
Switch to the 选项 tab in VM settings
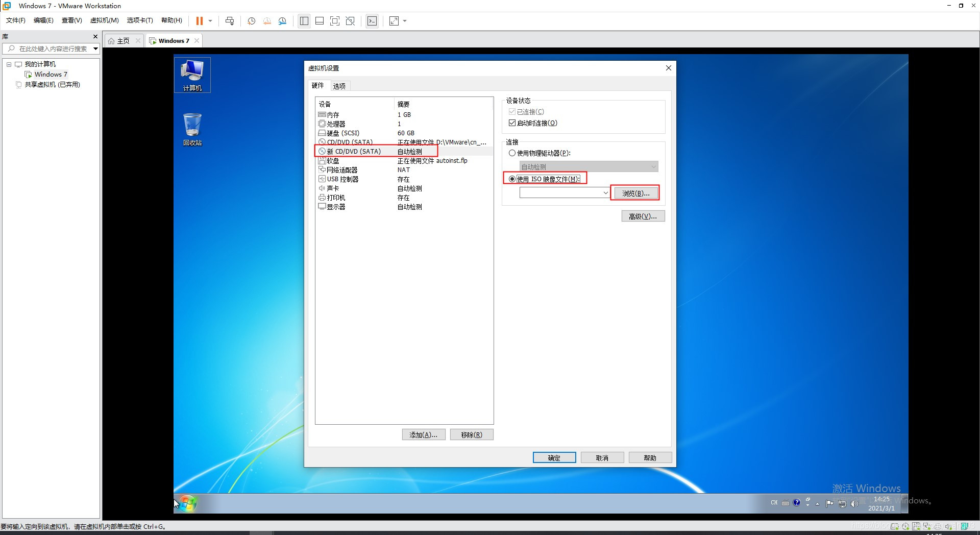pos(339,86)
